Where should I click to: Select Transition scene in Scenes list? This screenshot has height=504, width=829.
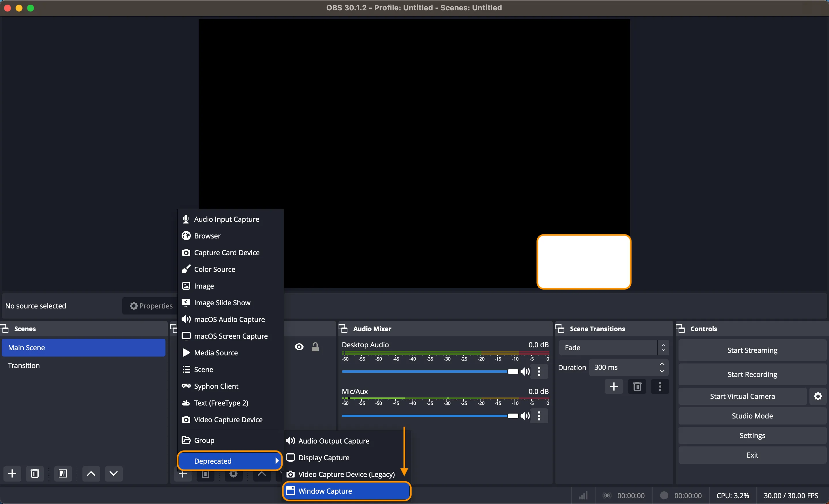(83, 365)
